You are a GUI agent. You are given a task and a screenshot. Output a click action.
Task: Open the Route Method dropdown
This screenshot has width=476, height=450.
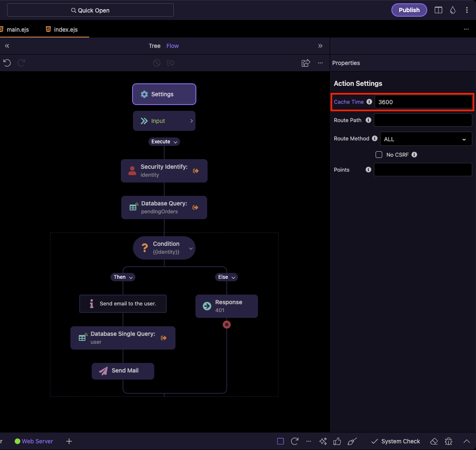(x=426, y=139)
